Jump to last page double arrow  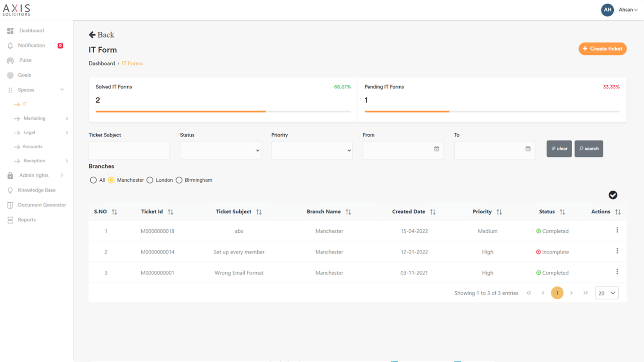coord(586,293)
